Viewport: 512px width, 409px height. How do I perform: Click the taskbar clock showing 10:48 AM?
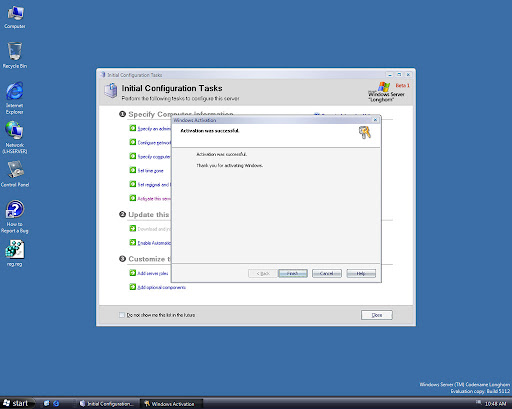(x=495, y=404)
